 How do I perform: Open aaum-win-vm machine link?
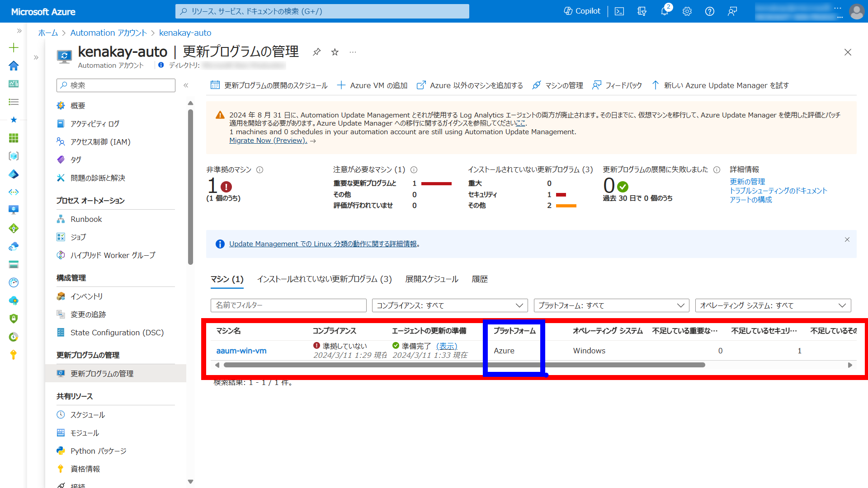[x=241, y=351]
